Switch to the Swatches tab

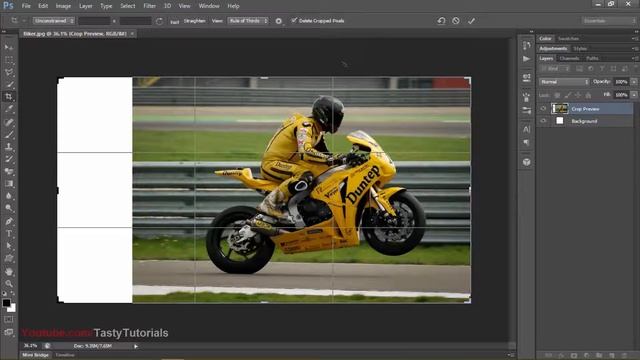[x=569, y=38]
